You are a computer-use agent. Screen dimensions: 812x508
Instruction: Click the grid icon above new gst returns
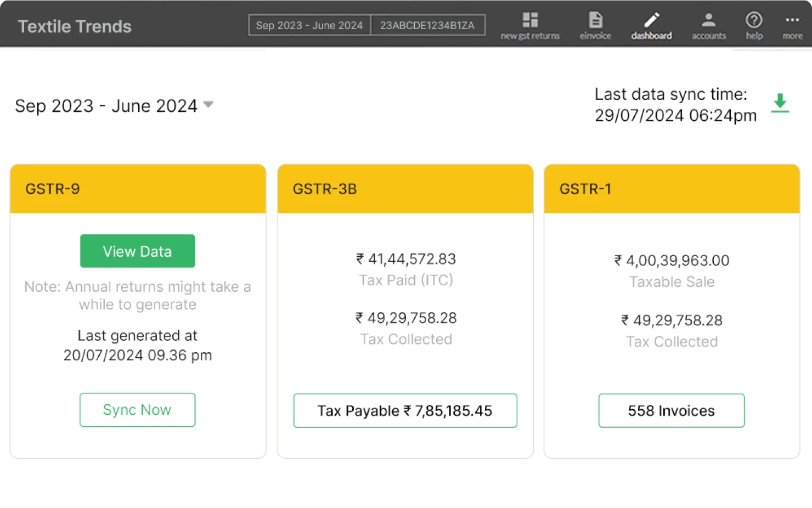point(529,19)
